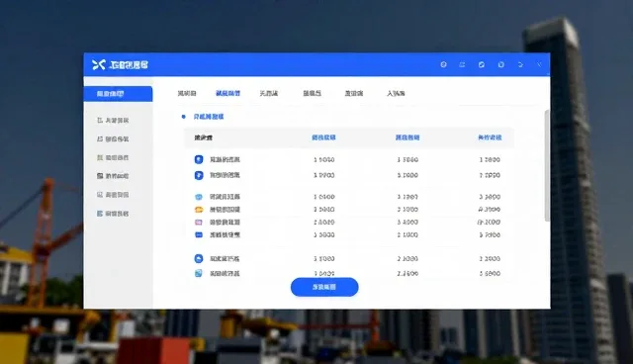This screenshot has height=364, width=633.
Task: Select the highlighted blue item in the sidebar
Action: click(118, 94)
